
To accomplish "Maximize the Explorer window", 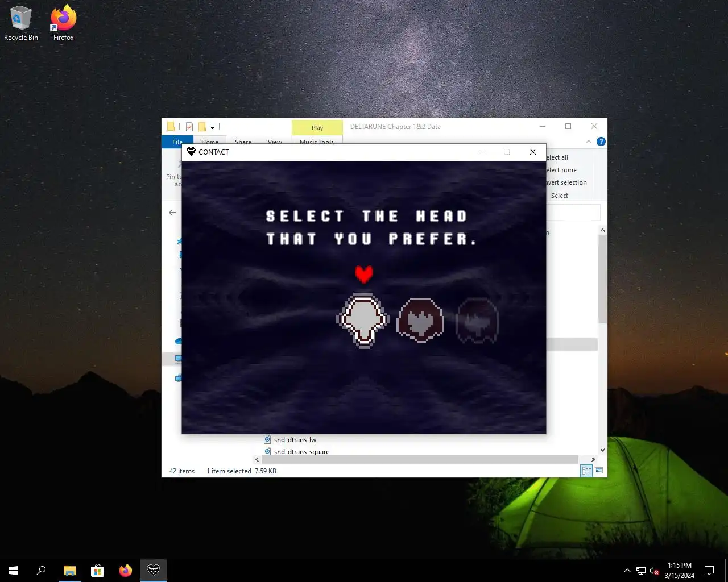I will pos(568,126).
